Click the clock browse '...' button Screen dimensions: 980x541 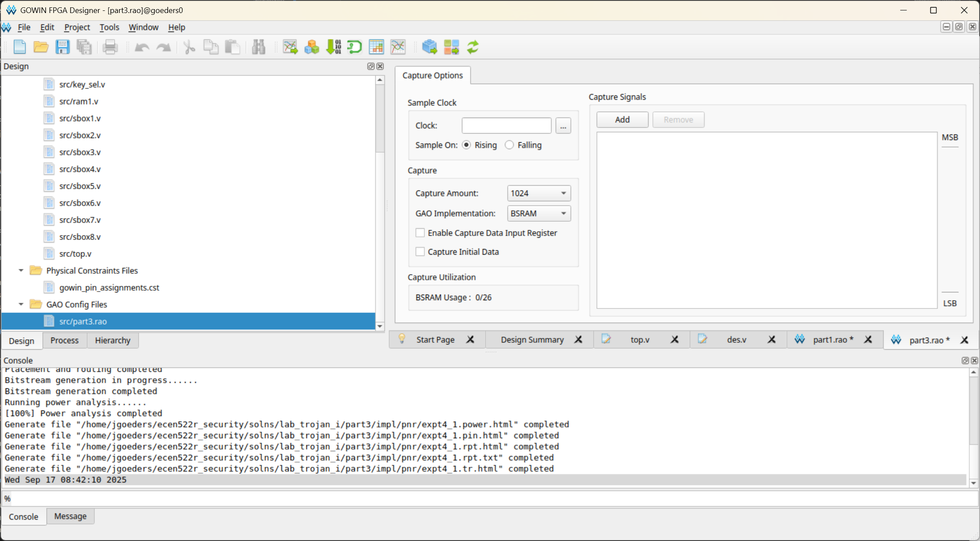563,126
